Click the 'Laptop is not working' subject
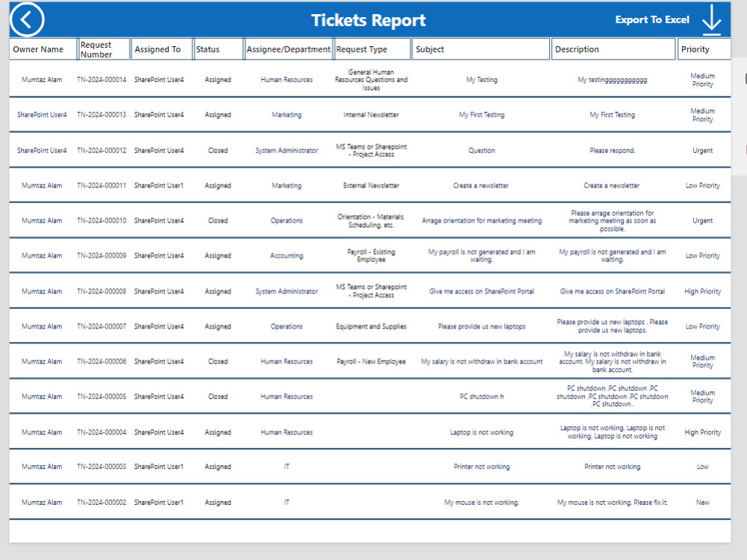 (x=482, y=432)
